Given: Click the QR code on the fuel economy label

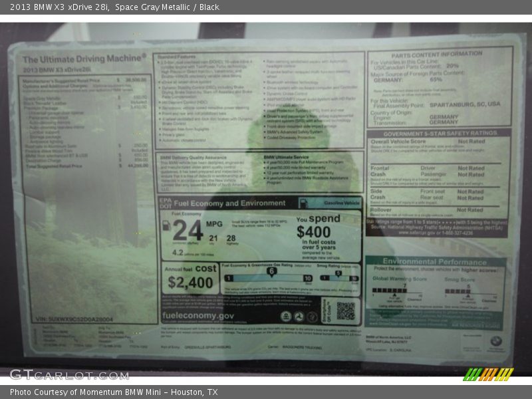Looking at the screenshot, I should tap(345, 311).
